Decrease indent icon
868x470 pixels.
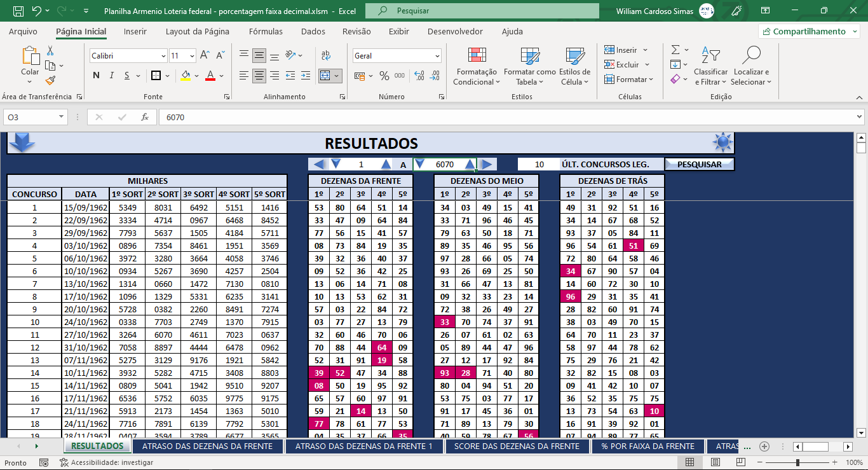tap(290, 76)
